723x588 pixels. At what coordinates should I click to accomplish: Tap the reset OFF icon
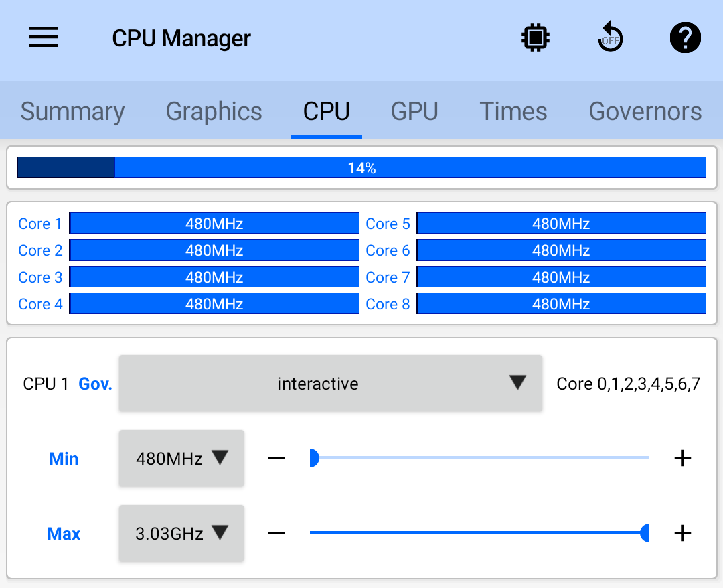[610, 38]
